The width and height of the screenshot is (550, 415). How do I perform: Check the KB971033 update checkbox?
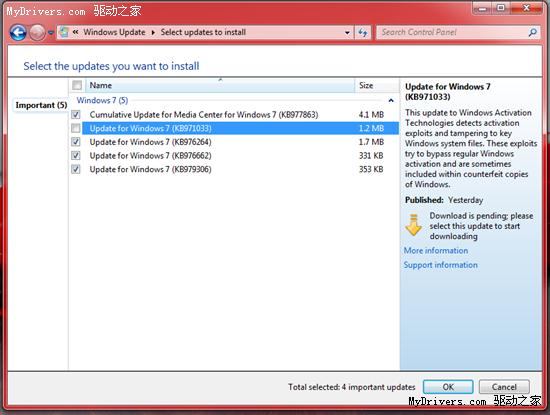[x=76, y=128]
